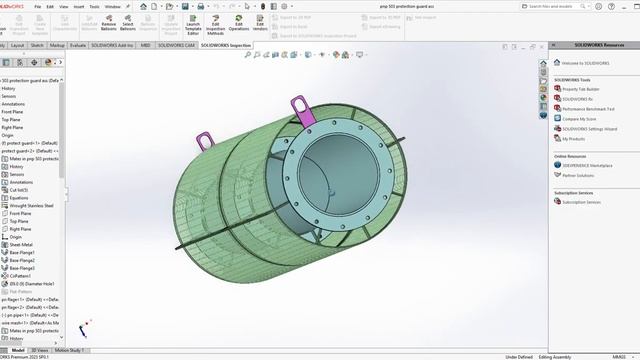The width and height of the screenshot is (640, 360).
Task: Click the Save icon
Action: (185, 7)
